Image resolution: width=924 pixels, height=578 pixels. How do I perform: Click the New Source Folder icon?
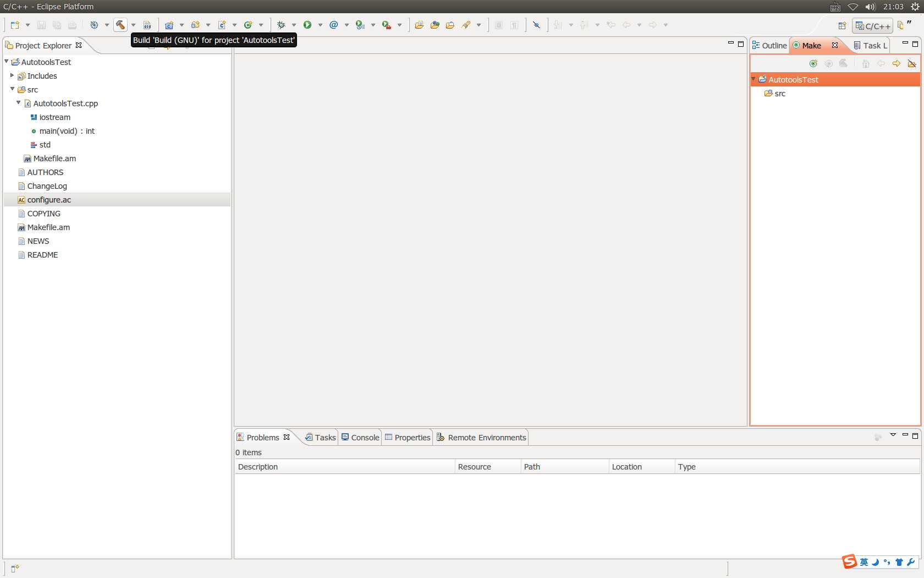195,25
